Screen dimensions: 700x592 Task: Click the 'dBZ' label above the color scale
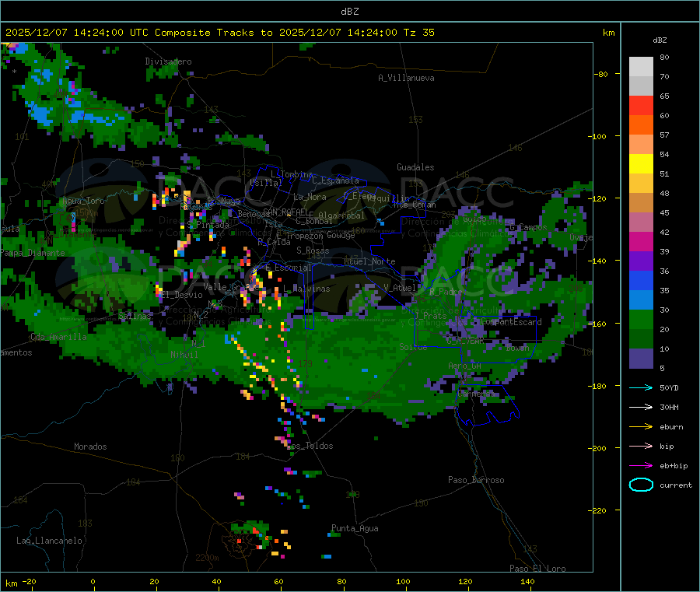tap(660, 40)
